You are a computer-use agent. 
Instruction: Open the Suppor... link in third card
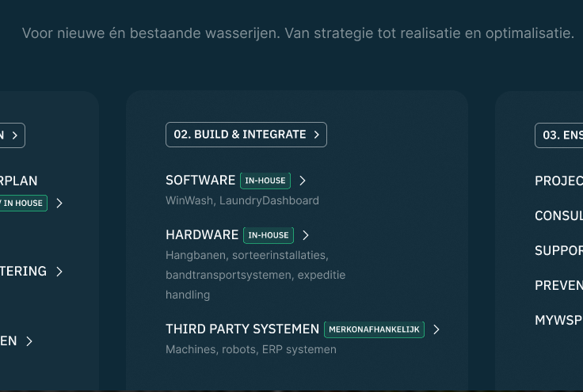558,250
